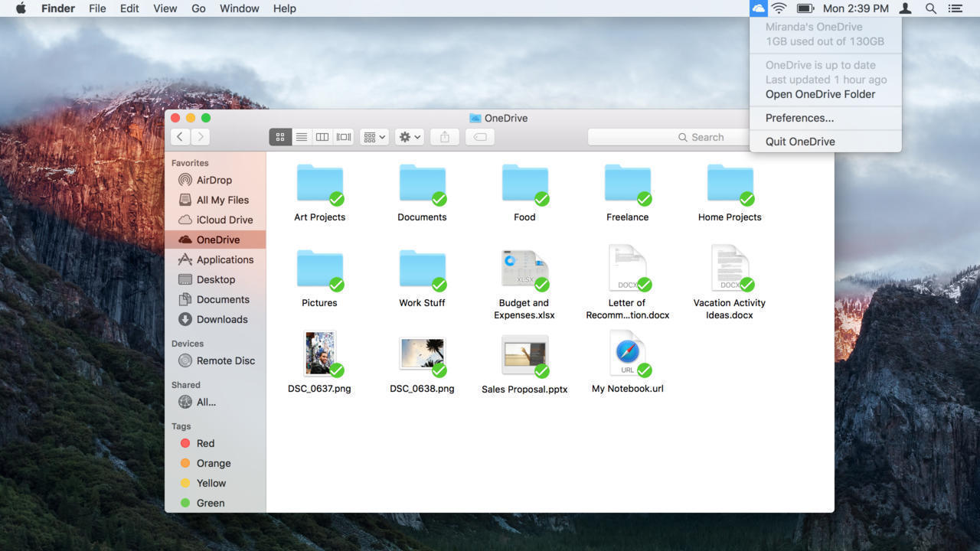Viewport: 980px width, 551px height.
Task: Open AirDrop in the sidebar
Action: click(x=214, y=180)
